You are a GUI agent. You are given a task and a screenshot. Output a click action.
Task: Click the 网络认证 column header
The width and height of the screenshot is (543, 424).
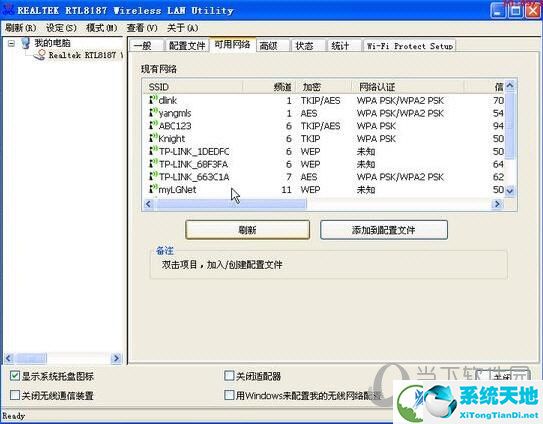[x=408, y=87]
